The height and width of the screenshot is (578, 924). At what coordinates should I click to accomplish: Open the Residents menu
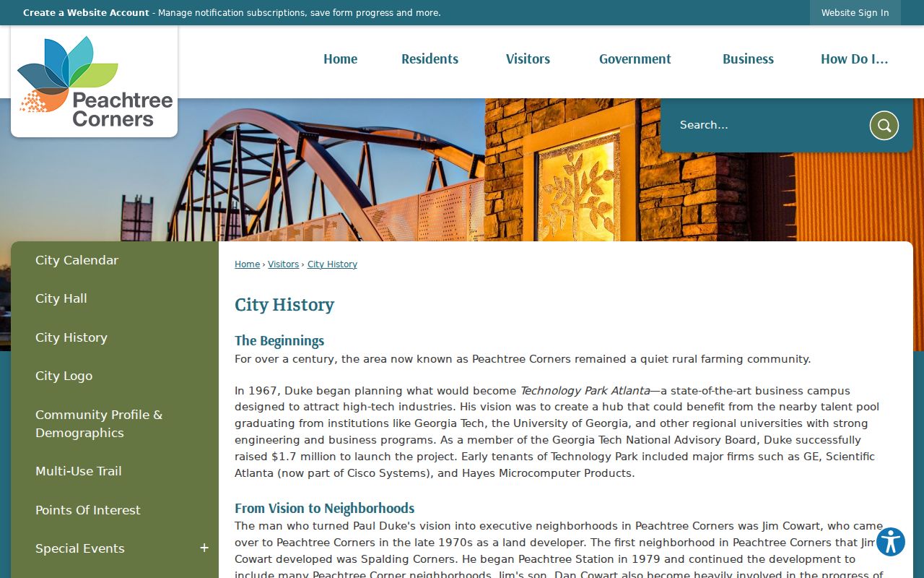click(x=430, y=59)
